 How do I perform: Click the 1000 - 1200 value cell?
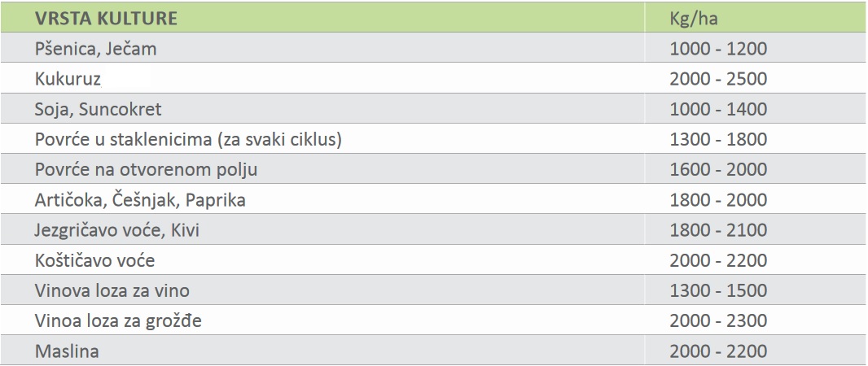718,49
